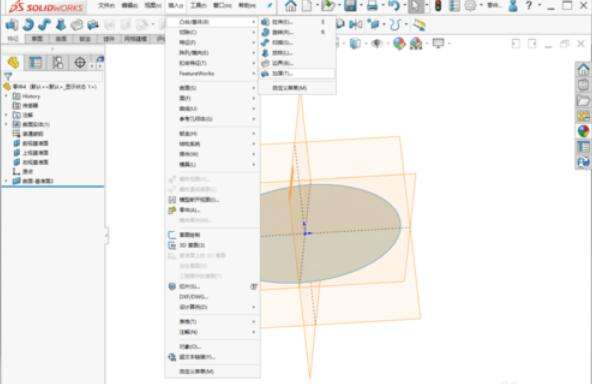Click the New document icon
This screenshot has width=592, height=384.
point(307,6)
